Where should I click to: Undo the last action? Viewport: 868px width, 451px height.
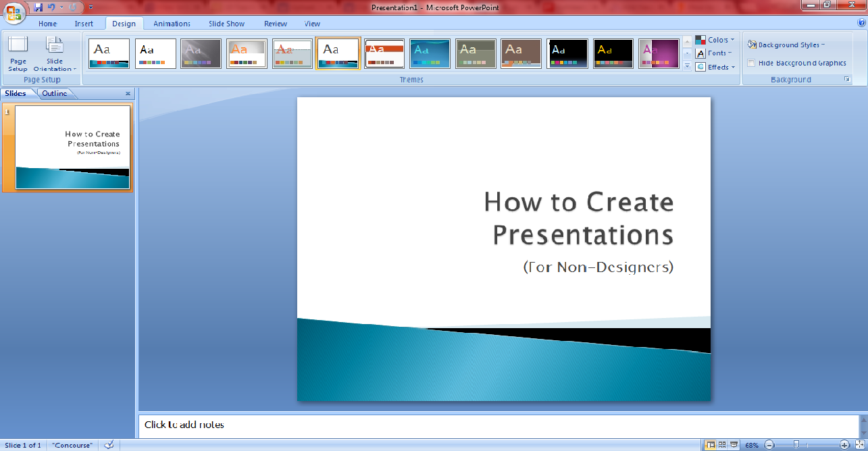click(x=51, y=7)
